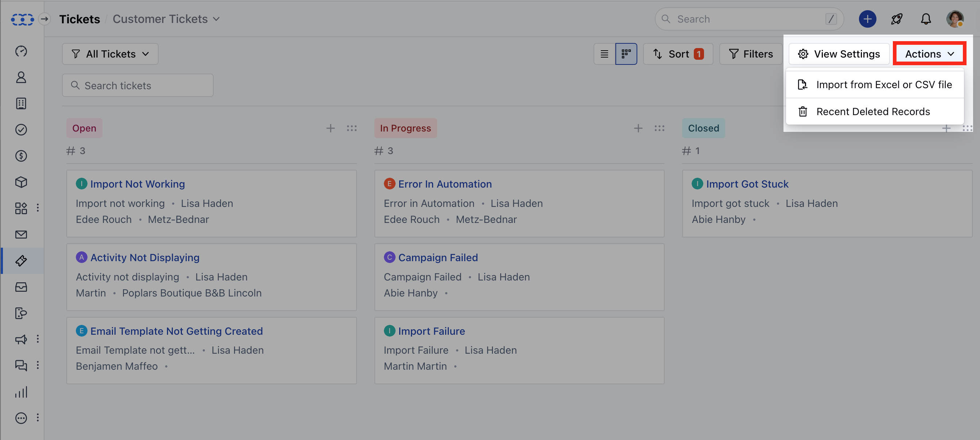This screenshot has width=980, height=440.
Task: Click the app logo in top-left corner
Action: tap(22, 19)
